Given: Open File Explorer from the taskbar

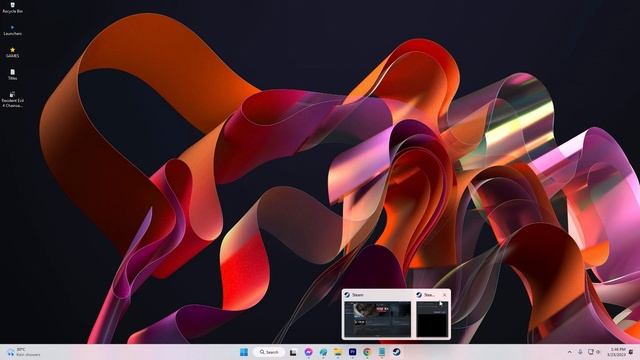Looking at the screenshot, I should (338, 352).
